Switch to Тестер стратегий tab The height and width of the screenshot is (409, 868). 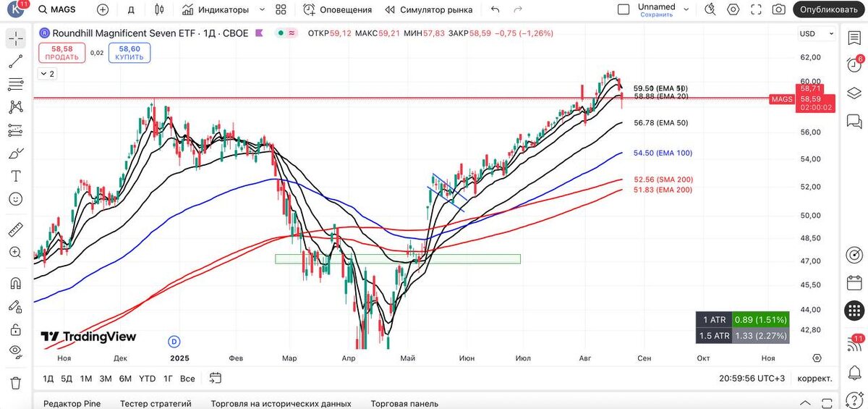pyautogui.click(x=156, y=403)
